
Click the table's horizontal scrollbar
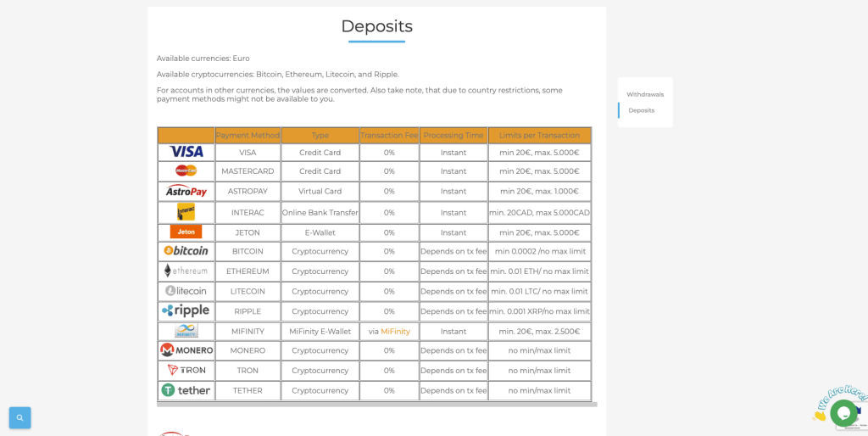376,405
